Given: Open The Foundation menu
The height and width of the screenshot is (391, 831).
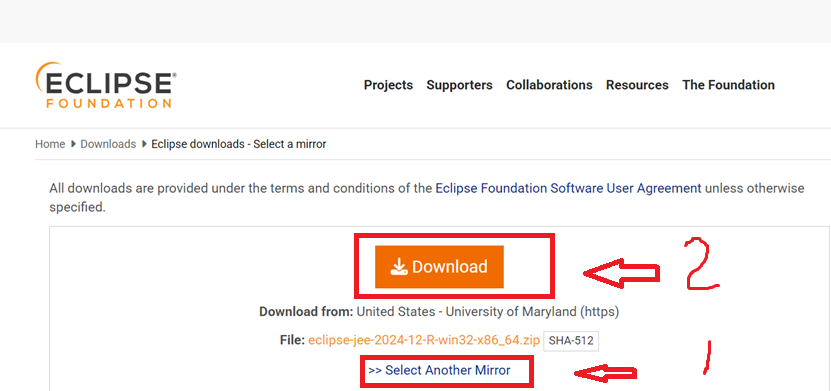Looking at the screenshot, I should click(x=728, y=85).
